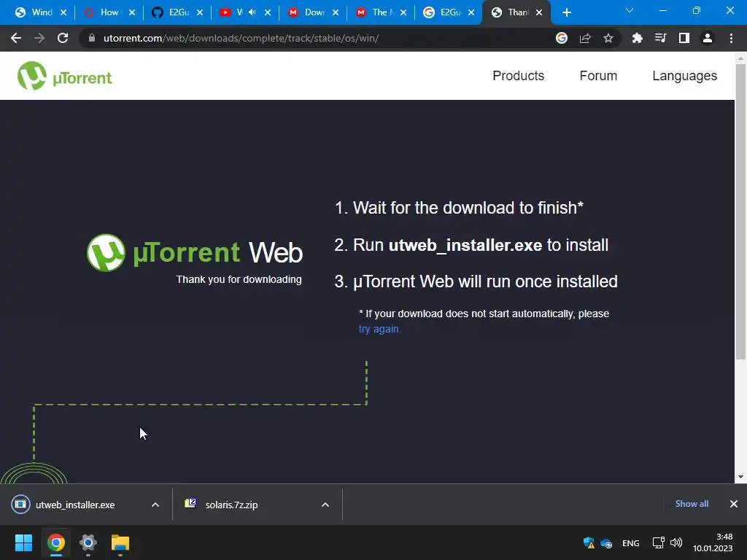This screenshot has width=747, height=560.
Task: Reload the current page
Action: point(63,38)
